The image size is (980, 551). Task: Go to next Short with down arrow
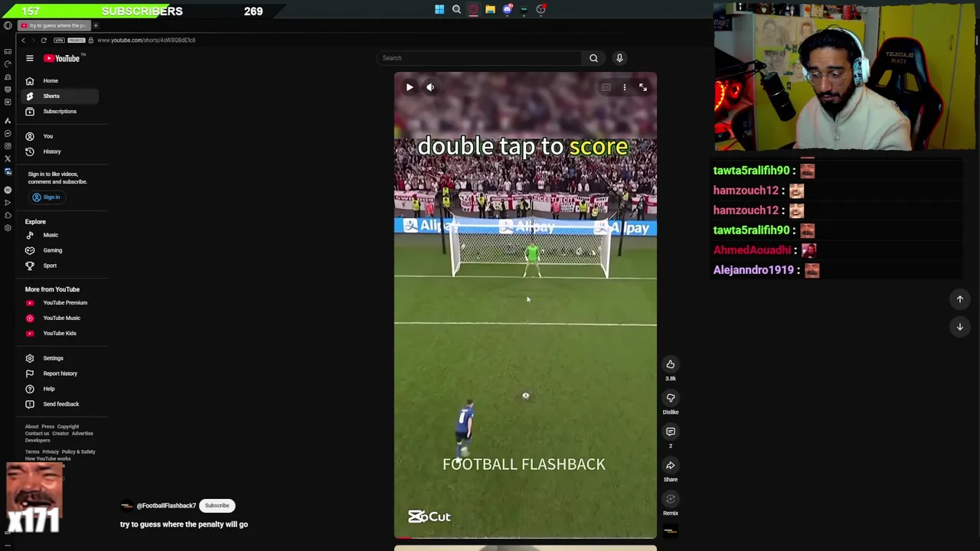pos(960,327)
